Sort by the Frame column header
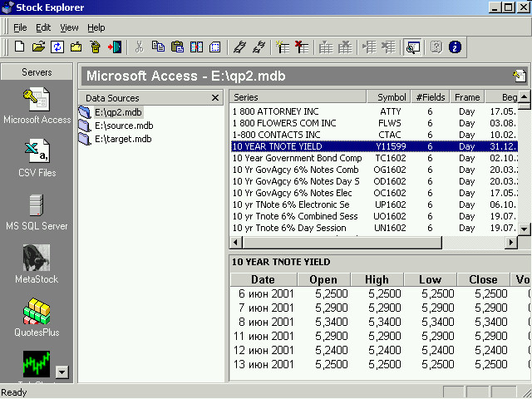This screenshot has width=532, height=399. [467, 97]
